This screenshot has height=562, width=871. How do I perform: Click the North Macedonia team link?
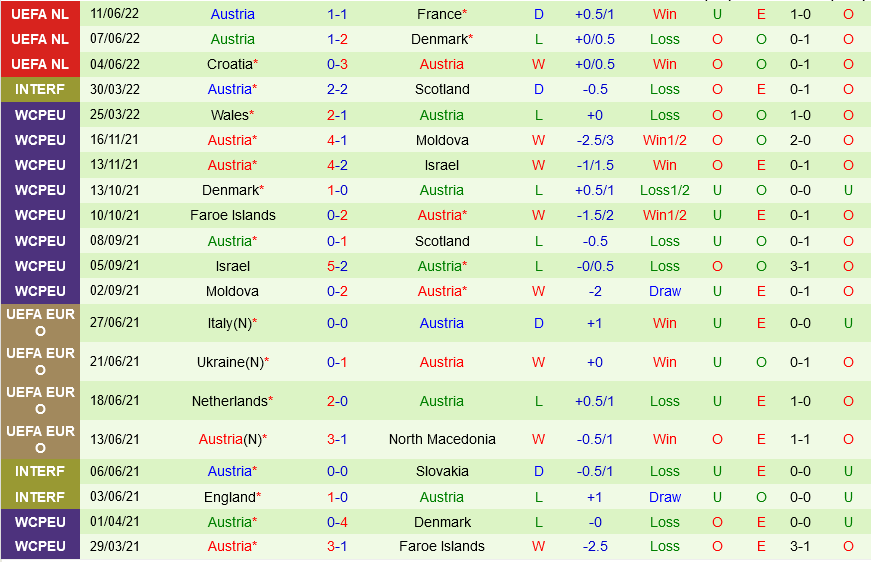click(442, 439)
